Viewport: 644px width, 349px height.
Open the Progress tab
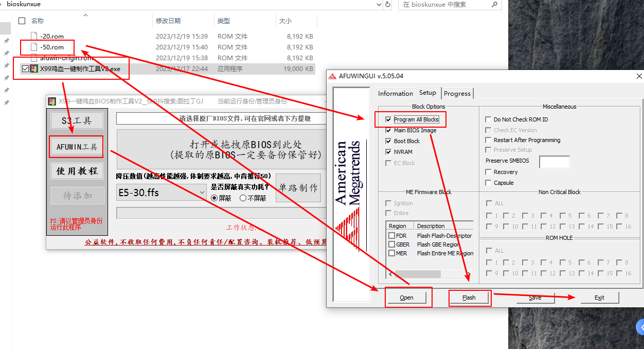pyautogui.click(x=457, y=93)
